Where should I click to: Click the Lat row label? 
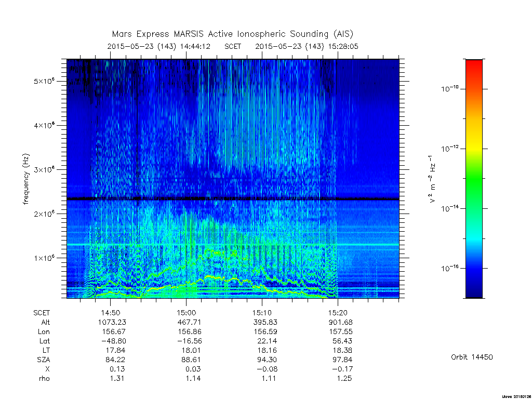45,341
